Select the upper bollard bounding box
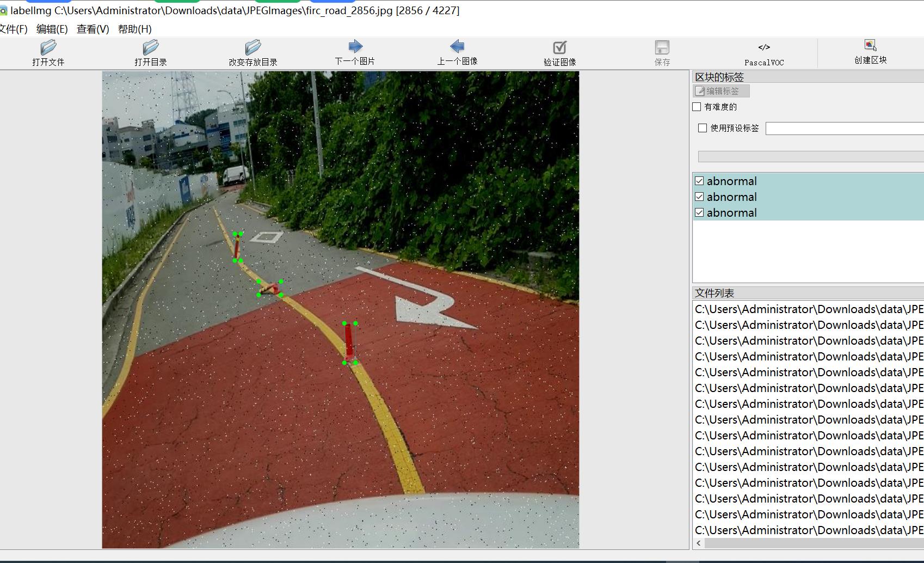Screen dimensions: 924x563 click(x=238, y=247)
